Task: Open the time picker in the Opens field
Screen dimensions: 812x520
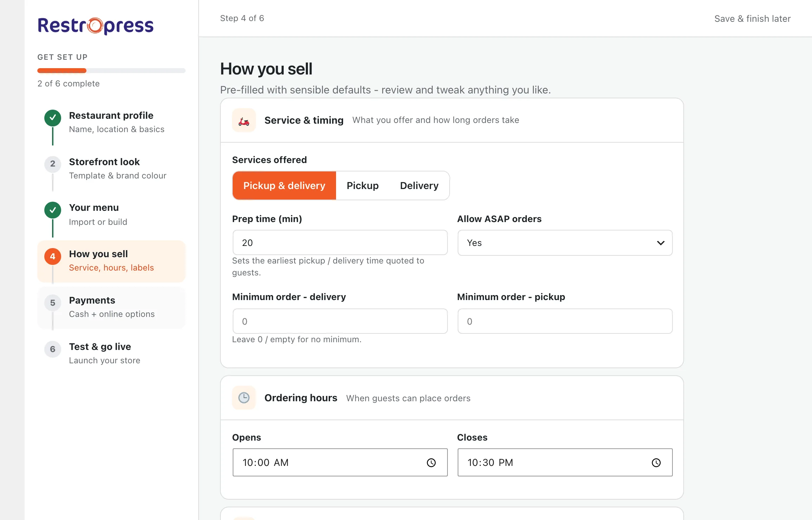Action: click(431, 463)
